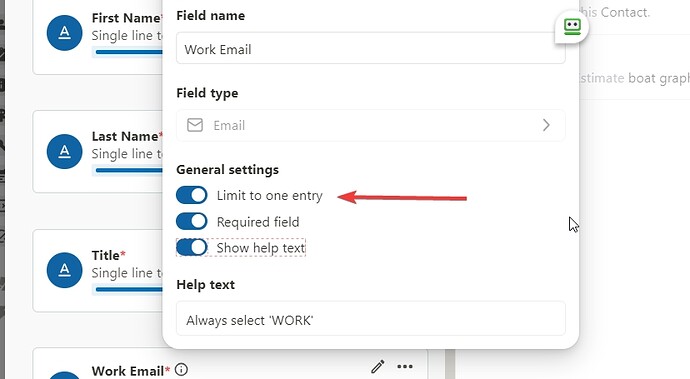690x379 pixels.
Task: Edit the Help text input field
Action: (x=371, y=319)
